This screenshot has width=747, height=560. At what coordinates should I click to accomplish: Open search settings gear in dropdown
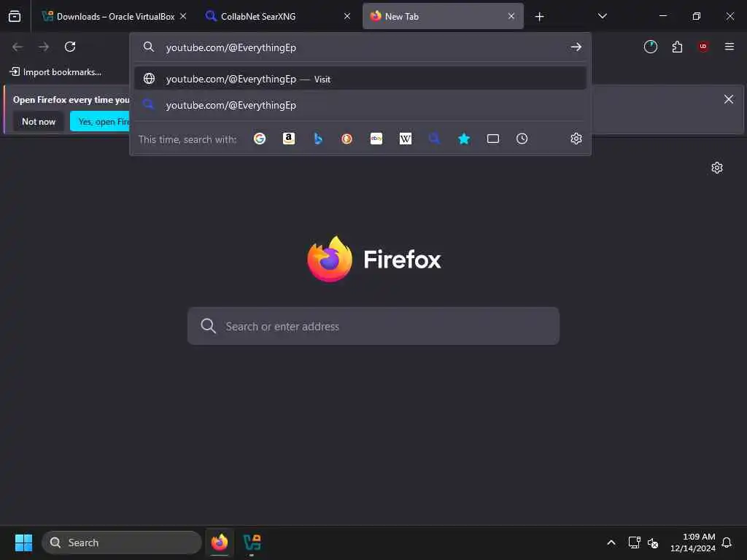tap(576, 139)
